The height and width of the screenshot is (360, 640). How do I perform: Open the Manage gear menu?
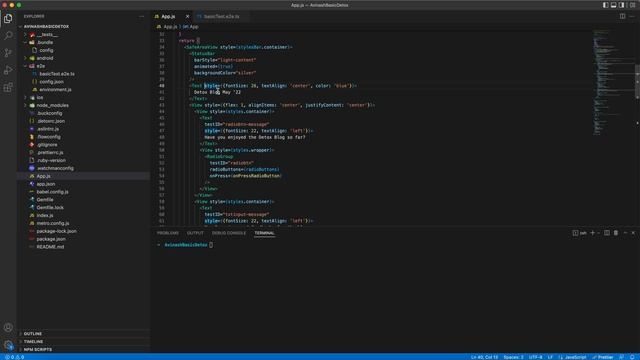click(8, 345)
